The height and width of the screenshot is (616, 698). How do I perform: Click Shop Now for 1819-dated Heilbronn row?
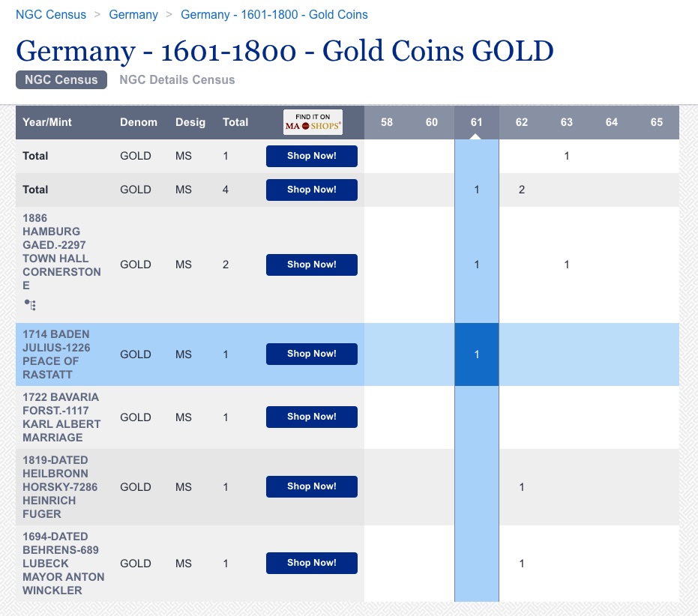(312, 486)
